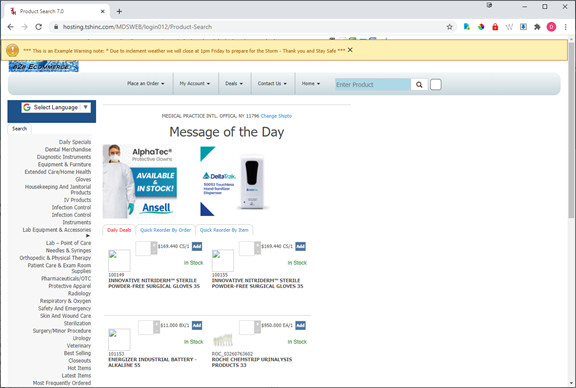576x388 pixels.
Task: Open the Pharmaceuticals/OTC category
Action: tap(66, 279)
